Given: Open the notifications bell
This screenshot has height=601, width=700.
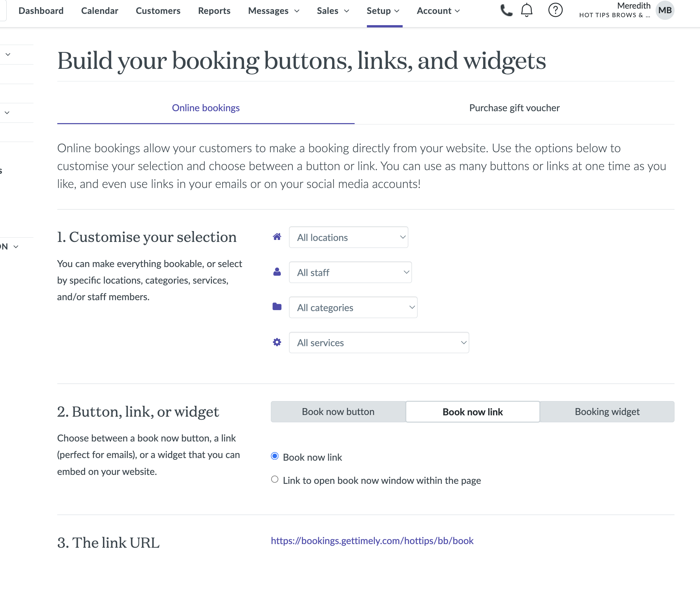Looking at the screenshot, I should [x=526, y=11].
